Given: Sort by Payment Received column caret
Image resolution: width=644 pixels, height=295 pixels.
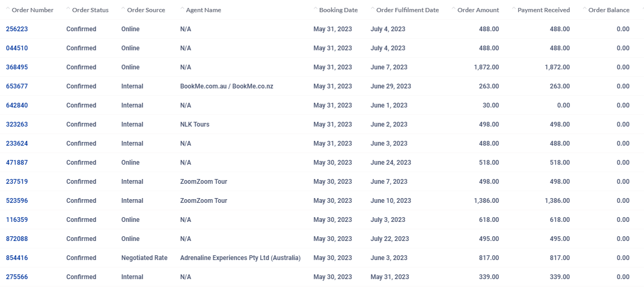Looking at the screenshot, I should tap(514, 9).
